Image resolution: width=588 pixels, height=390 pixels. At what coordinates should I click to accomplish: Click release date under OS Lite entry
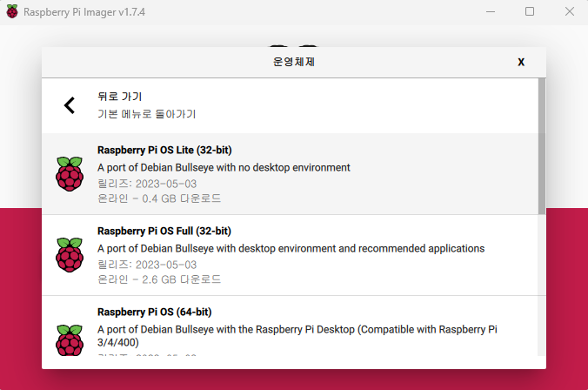pyautogui.click(x=147, y=184)
